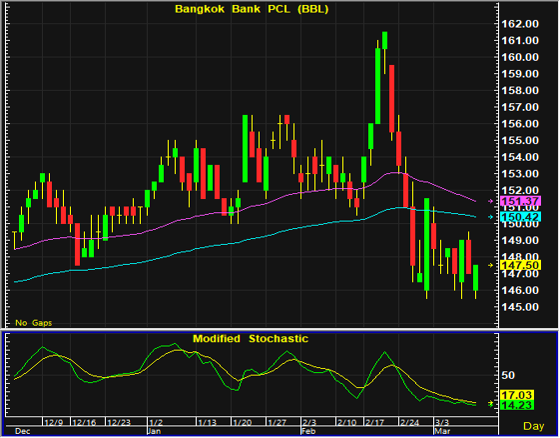Select the magenta 151.37 moving average label
This screenshot has height=438, width=560.
[521, 201]
